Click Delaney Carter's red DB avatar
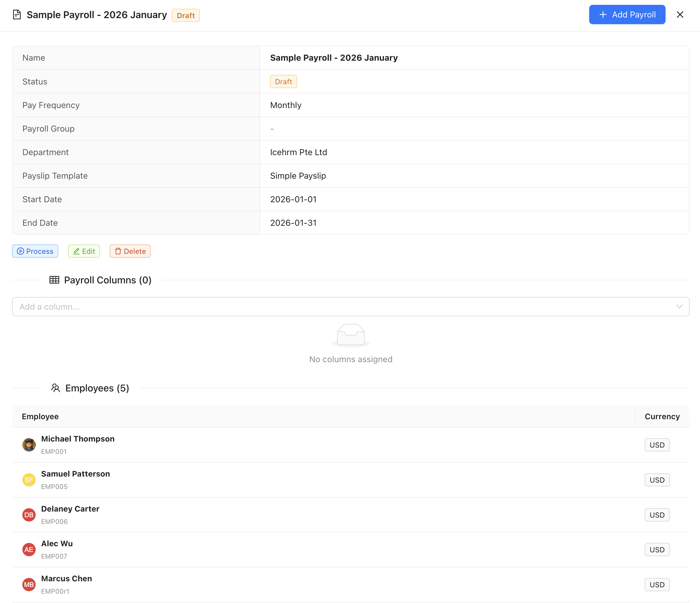 (29, 515)
